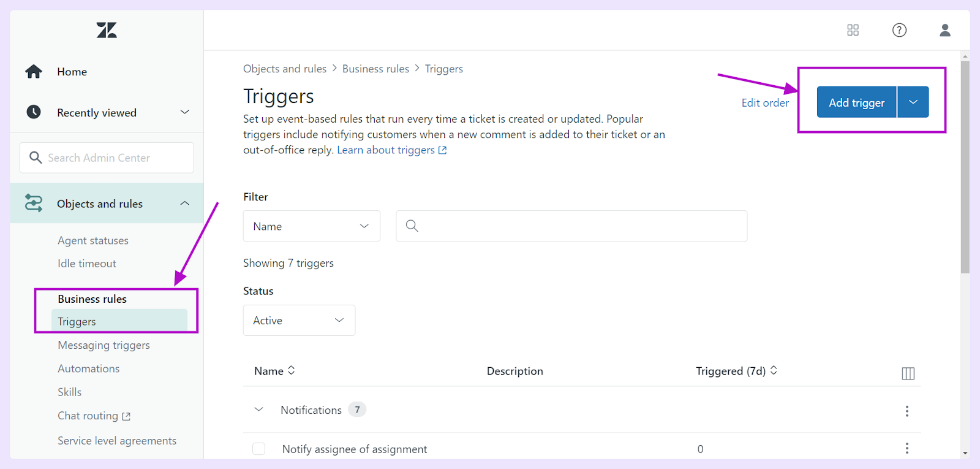Click the Chat routing external link icon
The height and width of the screenshot is (469, 980).
coord(126,416)
